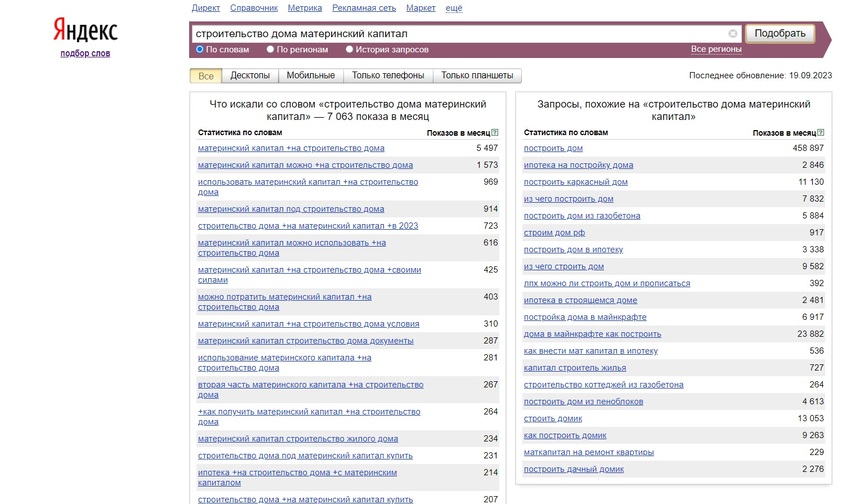Open 'можно потратить материнский капитал' query
The height and width of the screenshot is (504, 850).
pos(285,302)
